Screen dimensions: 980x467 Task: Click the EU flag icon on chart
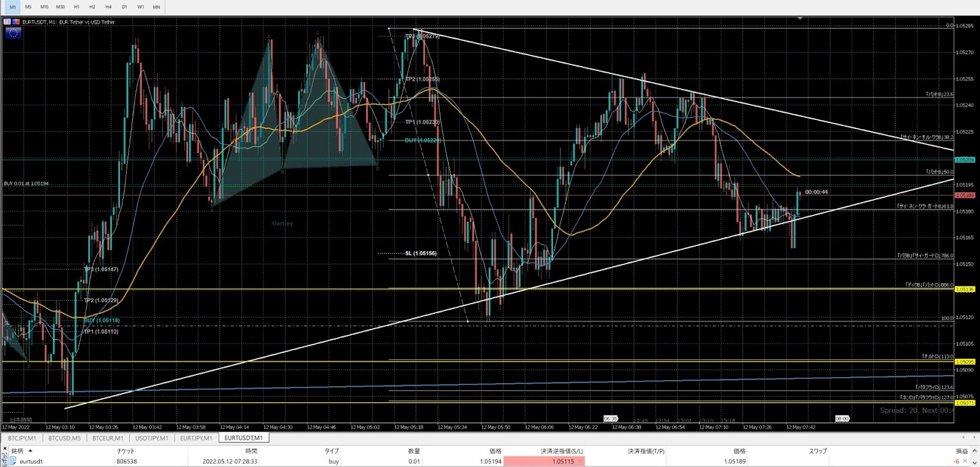coord(13,33)
